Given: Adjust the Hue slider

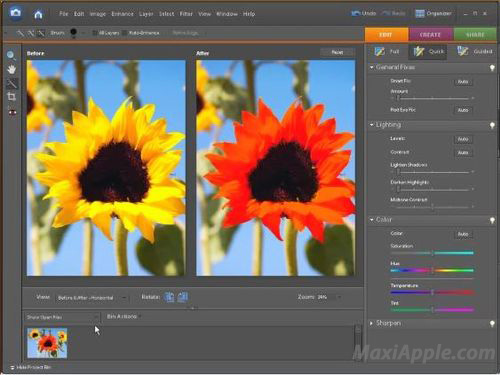Looking at the screenshot, I should (x=432, y=270).
